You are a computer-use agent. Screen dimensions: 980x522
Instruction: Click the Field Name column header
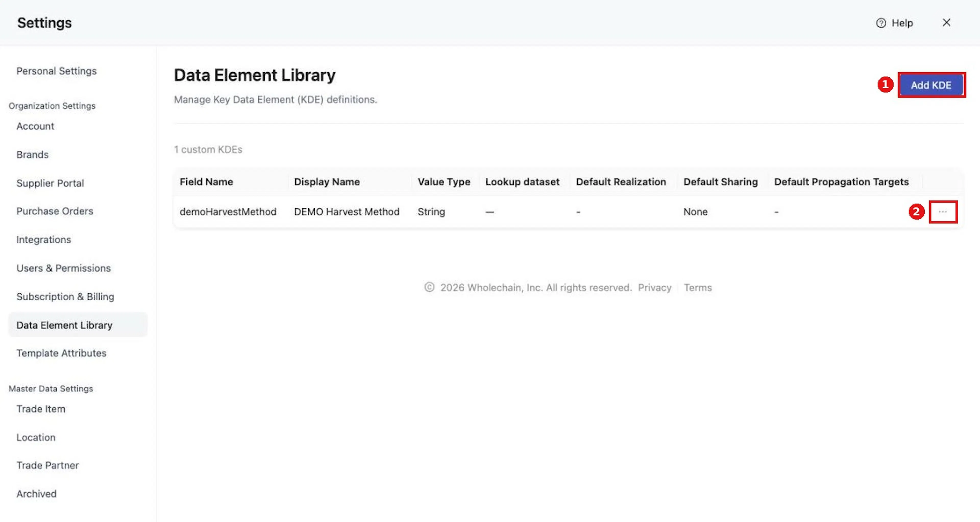[x=206, y=182]
